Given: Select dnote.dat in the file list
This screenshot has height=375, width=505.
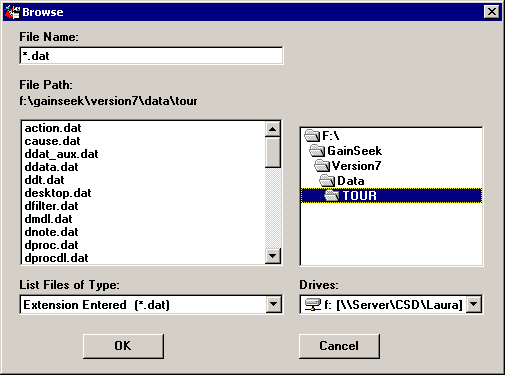Looking at the screenshot, I should (x=52, y=232).
